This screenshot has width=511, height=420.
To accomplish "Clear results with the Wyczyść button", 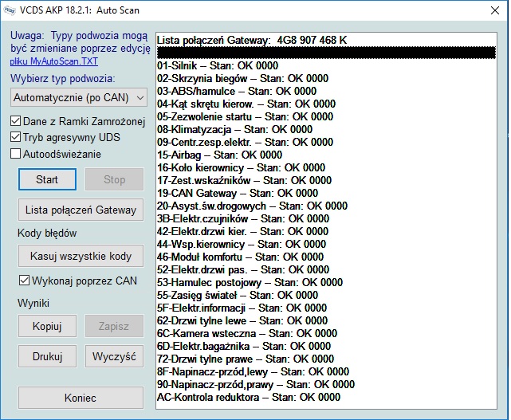I will coord(114,356).
